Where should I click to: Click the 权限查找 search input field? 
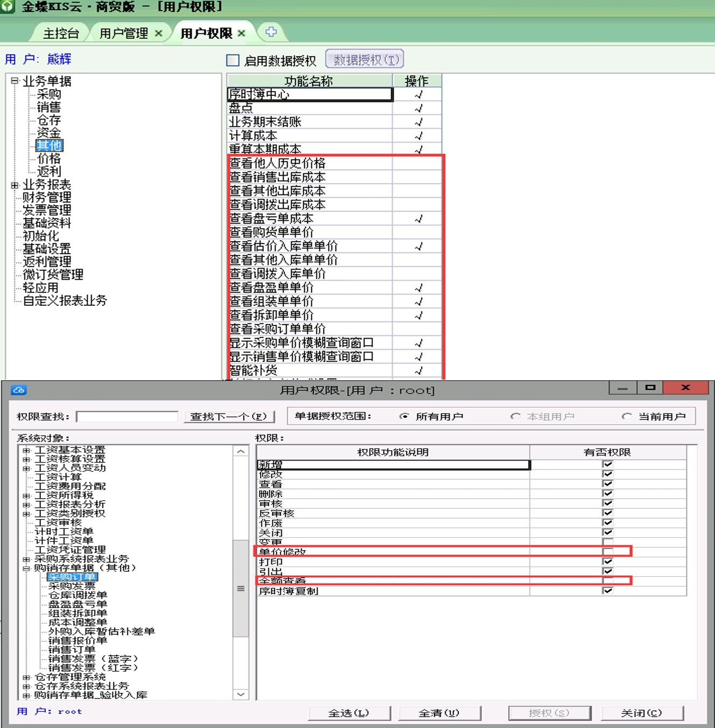point(127,416)
